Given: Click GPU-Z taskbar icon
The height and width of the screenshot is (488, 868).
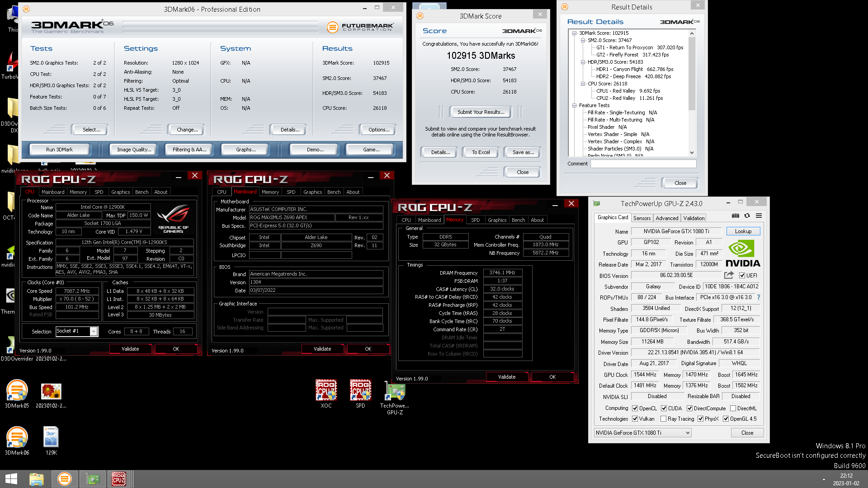Looking at the screenshot, I should tap(93, 479).
